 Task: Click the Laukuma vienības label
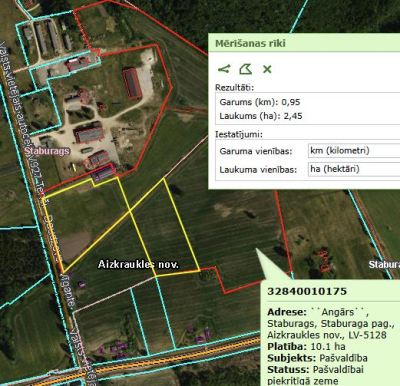[x=258, y=170]
